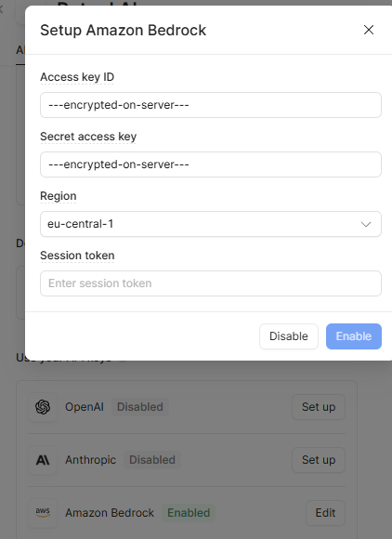The height and width of the screenshot is (539, 392).
Task: Click the OpenAI Disabled status badge
Action: coord(140,407)
